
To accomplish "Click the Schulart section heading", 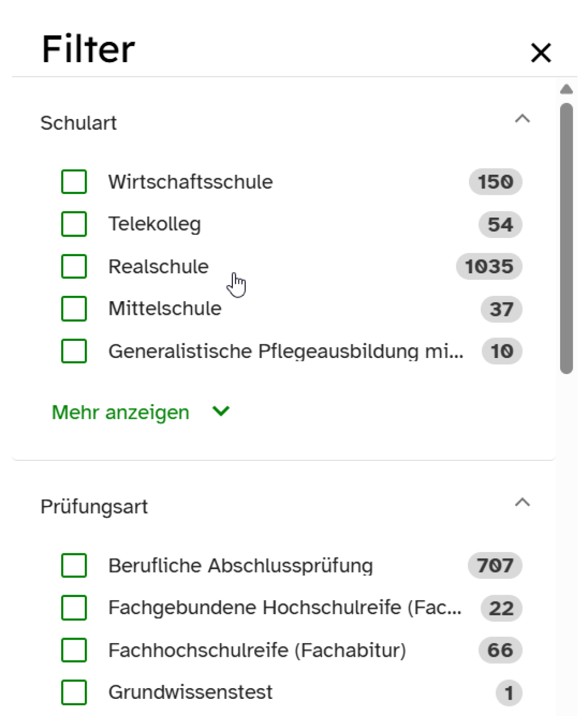I will (78, 123).
